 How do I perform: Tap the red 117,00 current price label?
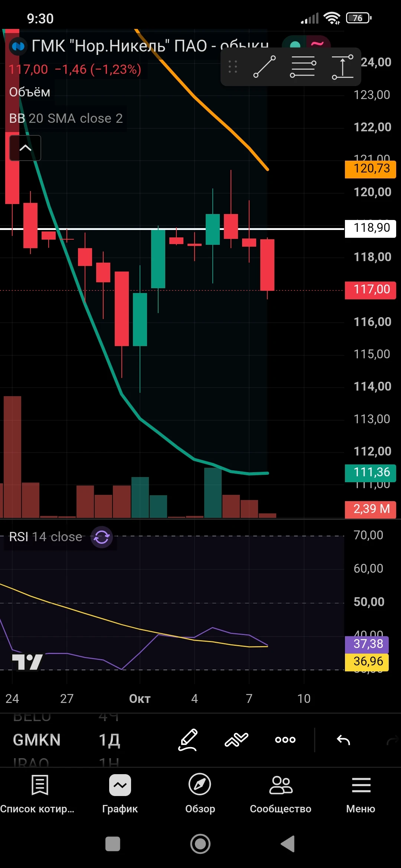[371, 290]
